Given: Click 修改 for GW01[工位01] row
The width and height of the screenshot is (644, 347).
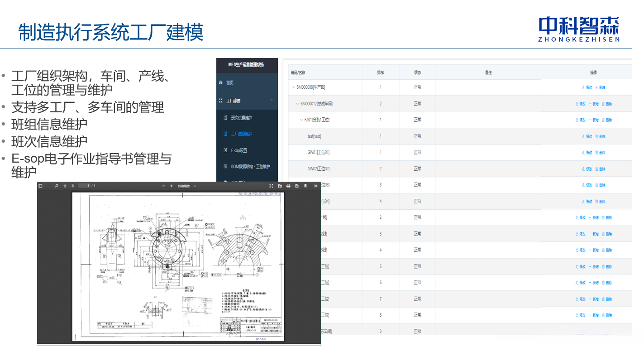Looking at the screenshot, I should [587, 153].
